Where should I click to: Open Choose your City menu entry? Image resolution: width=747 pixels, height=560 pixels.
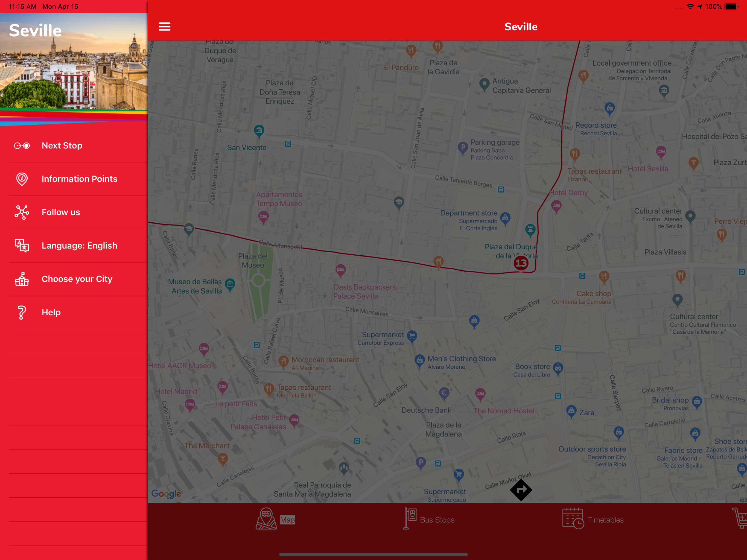(77, 279)
